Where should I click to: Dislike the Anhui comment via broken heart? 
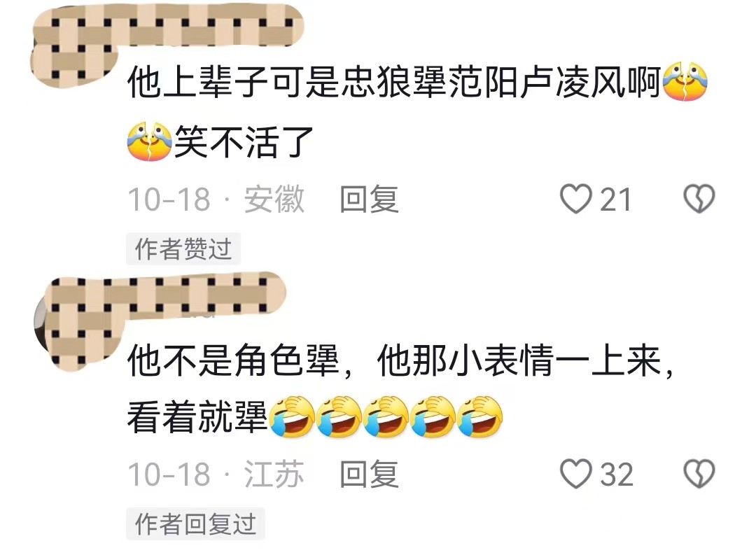tap(699, 199)
